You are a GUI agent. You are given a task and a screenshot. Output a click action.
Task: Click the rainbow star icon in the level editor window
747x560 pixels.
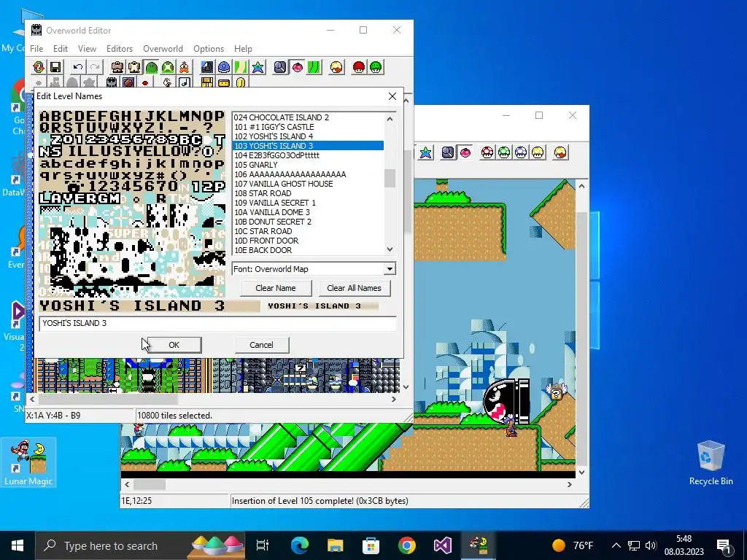pos(425,152)
